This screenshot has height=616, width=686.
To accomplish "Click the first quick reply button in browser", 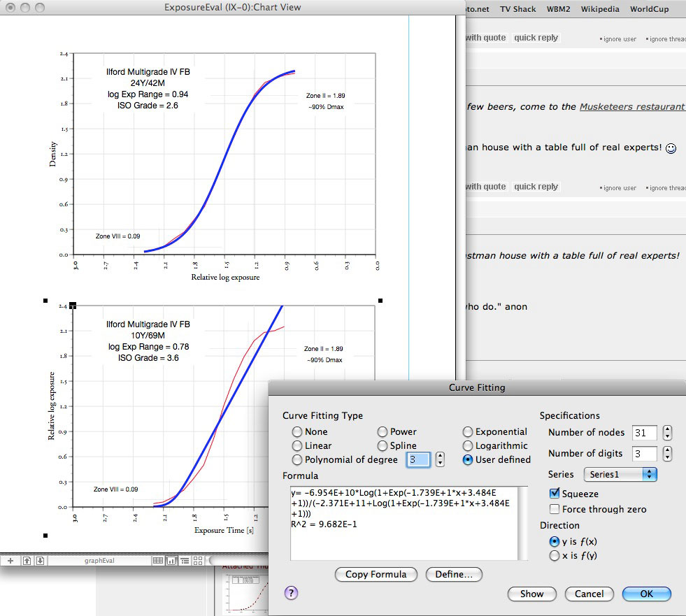I will click(x=536, y=38).
